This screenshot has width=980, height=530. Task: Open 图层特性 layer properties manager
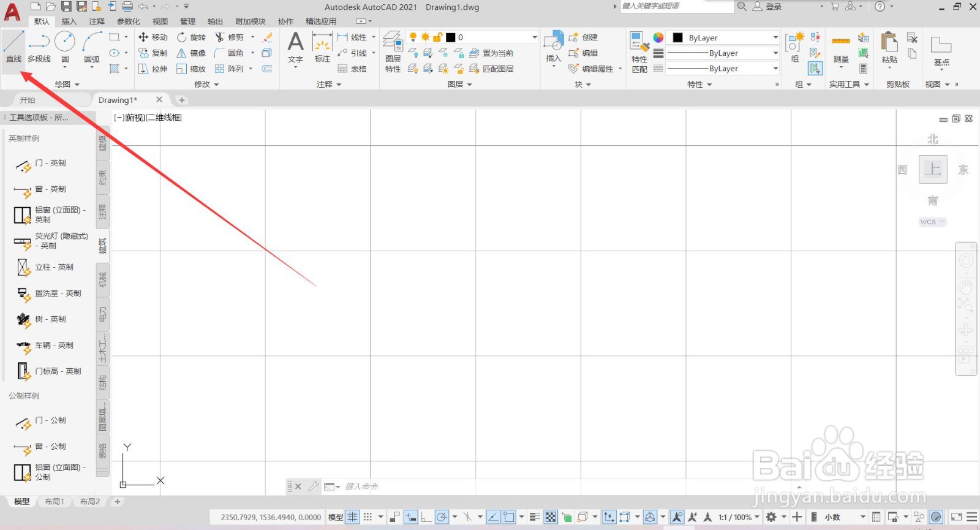coord(393,52)
